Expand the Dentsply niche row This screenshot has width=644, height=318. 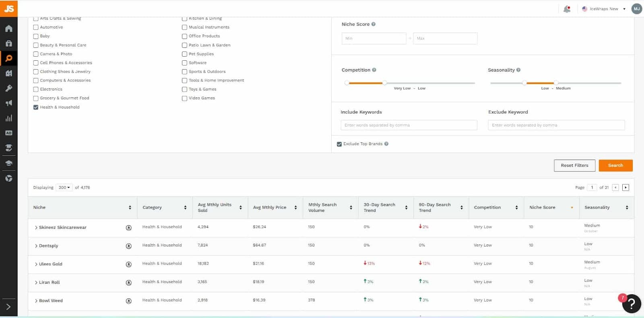pos(36,246)
